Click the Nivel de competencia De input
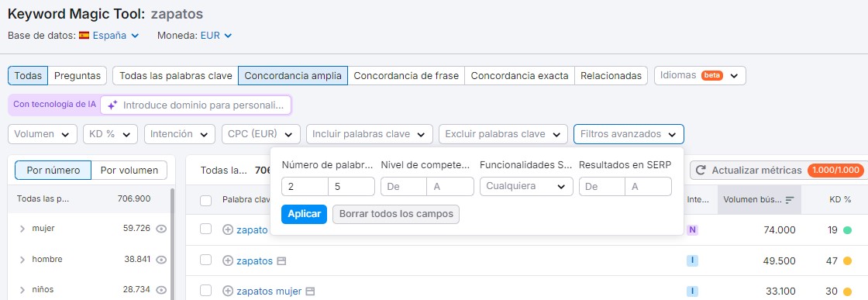Viewport: 868px width, 300px height. coord(404,187)
